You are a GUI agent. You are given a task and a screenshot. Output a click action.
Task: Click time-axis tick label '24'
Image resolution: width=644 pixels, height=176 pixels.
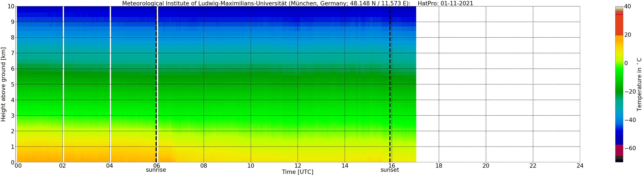[580, 166]
